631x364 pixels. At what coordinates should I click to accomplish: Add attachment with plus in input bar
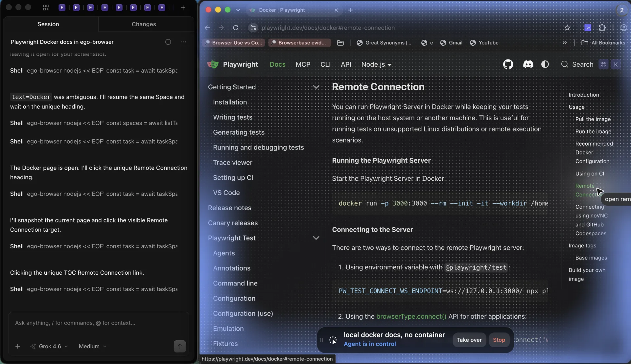[18, 346]
